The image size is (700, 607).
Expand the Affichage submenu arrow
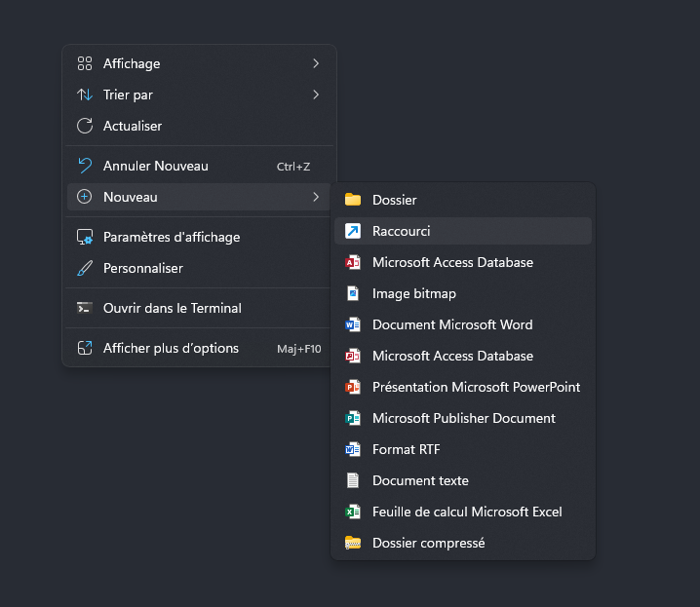pyautogui.click(x=316, y=63)
